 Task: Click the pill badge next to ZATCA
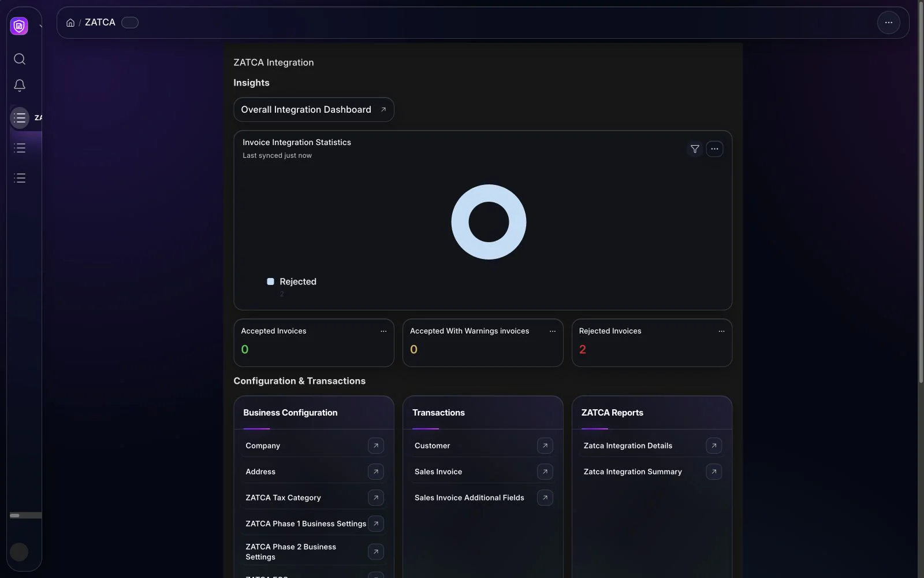click(130, 23)
